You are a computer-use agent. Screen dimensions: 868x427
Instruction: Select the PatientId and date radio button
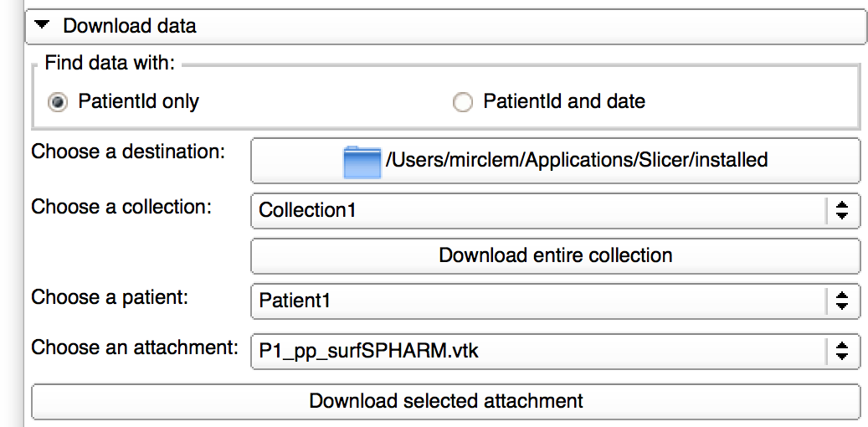462,103
